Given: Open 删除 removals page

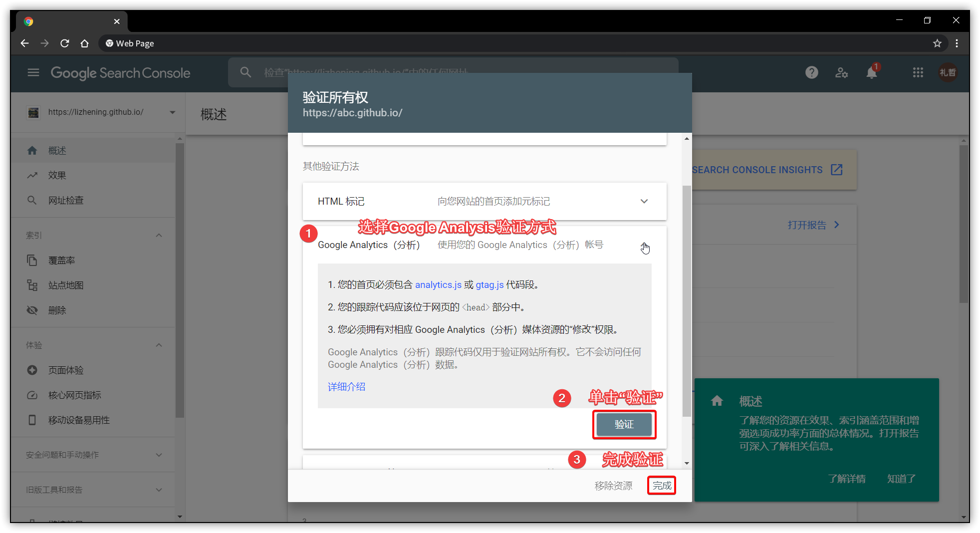Looking at the screenshot, I should pos(93,310).
